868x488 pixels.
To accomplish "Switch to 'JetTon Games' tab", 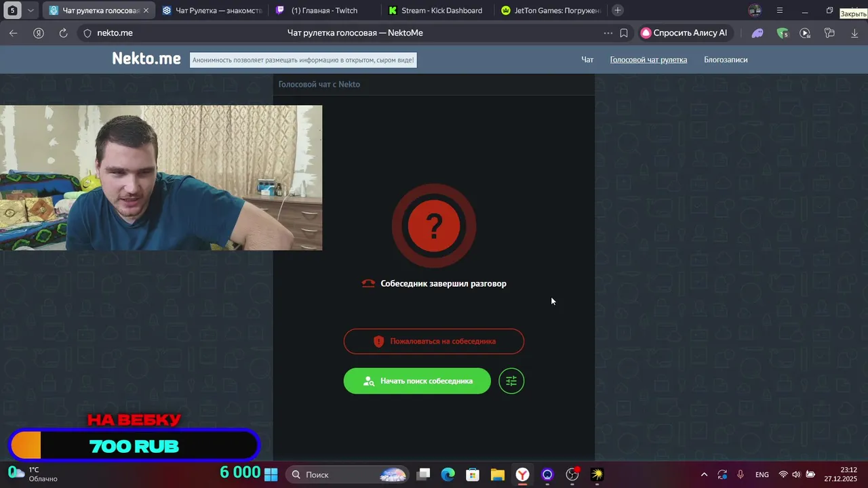I will (x=551, y=10).
